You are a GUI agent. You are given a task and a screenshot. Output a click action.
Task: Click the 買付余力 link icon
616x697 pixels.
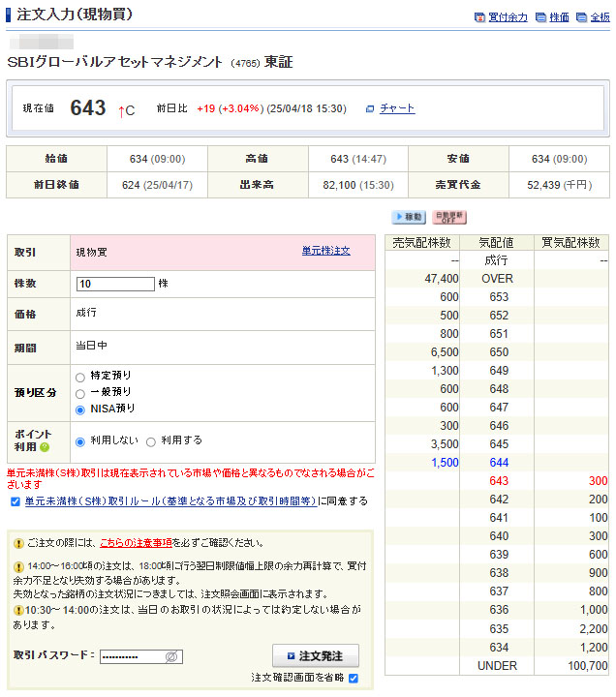tap(479, 17)
